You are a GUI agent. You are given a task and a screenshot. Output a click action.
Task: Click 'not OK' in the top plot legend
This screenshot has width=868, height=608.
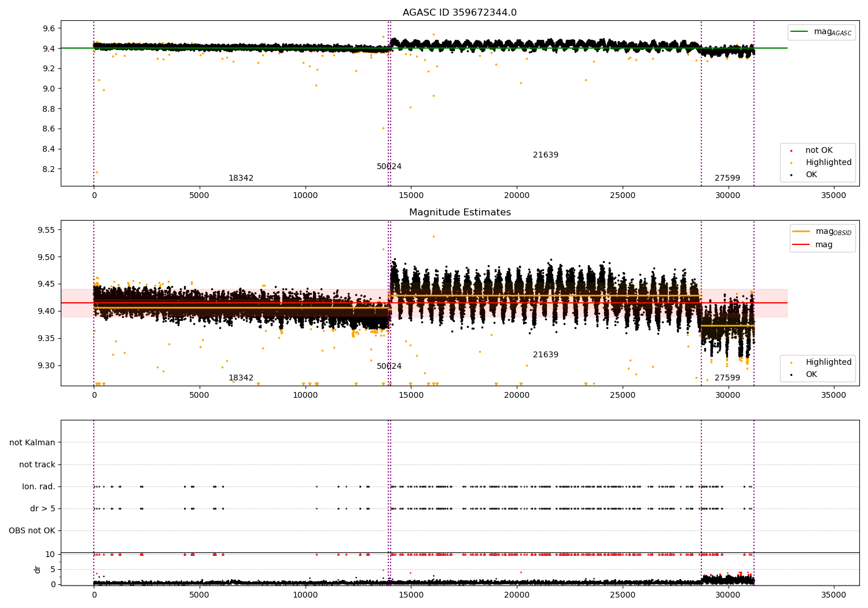coord(819,151)
